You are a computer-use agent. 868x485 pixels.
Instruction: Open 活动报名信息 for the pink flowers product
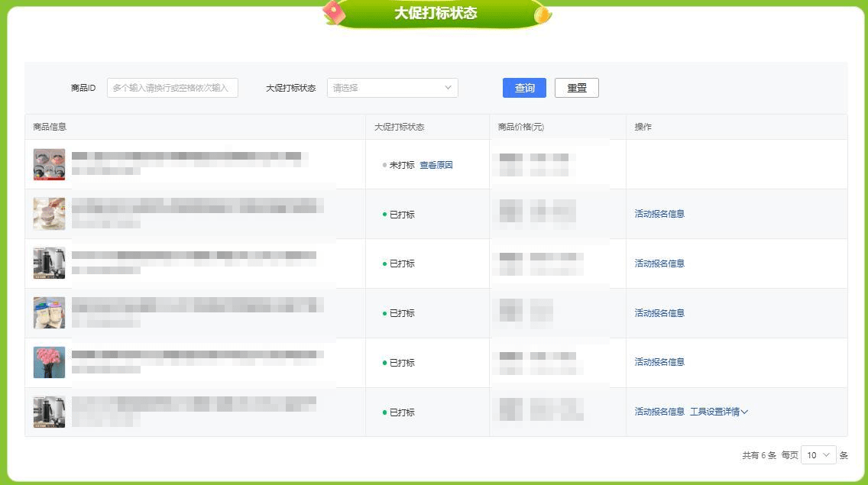click(x=659, y=362)
